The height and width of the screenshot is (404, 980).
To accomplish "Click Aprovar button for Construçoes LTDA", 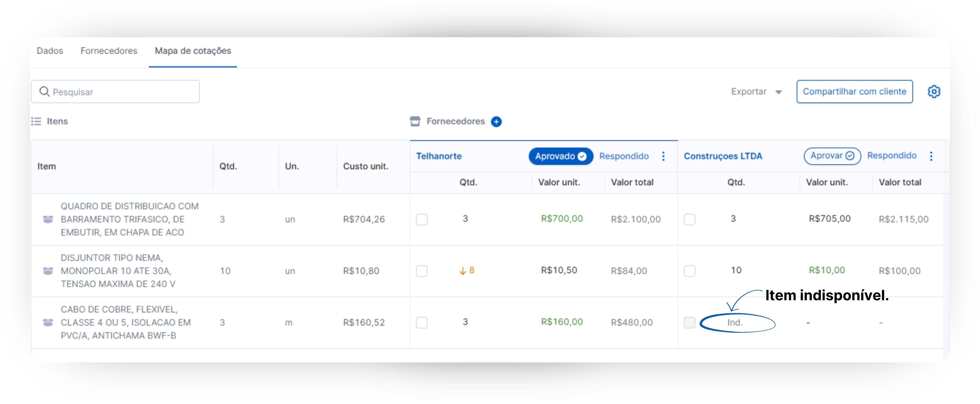I will tap(832, 156).
